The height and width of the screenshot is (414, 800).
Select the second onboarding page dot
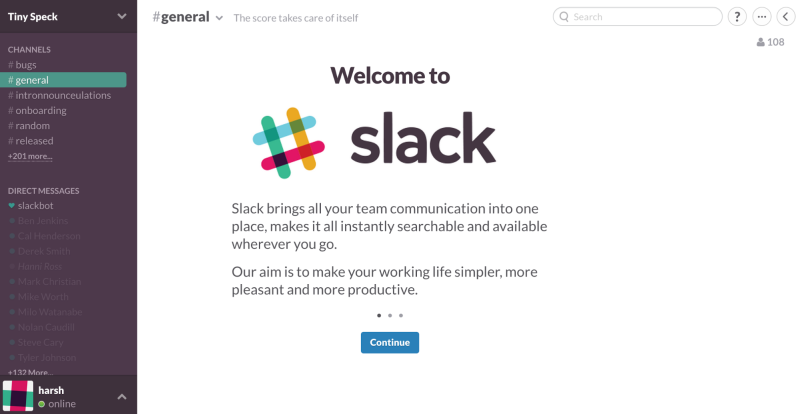pyautogui.click(x=390, y=315)
